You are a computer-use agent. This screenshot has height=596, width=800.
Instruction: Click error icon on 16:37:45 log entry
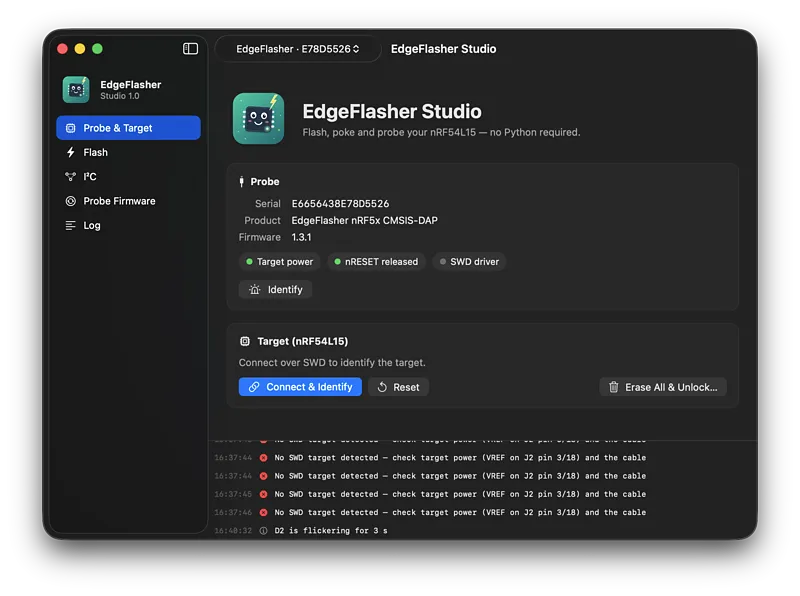tap(263, 494)
